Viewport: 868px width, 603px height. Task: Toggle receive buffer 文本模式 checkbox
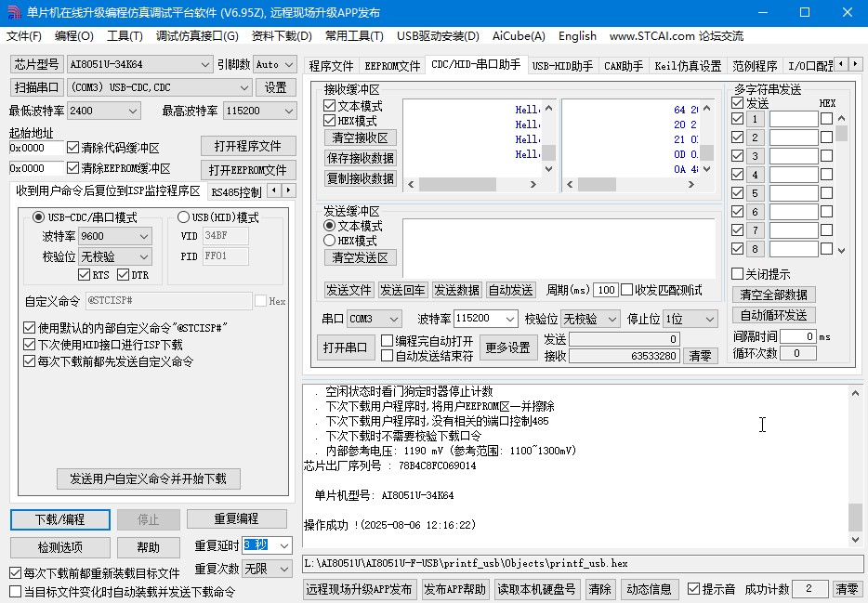point(329,105)
